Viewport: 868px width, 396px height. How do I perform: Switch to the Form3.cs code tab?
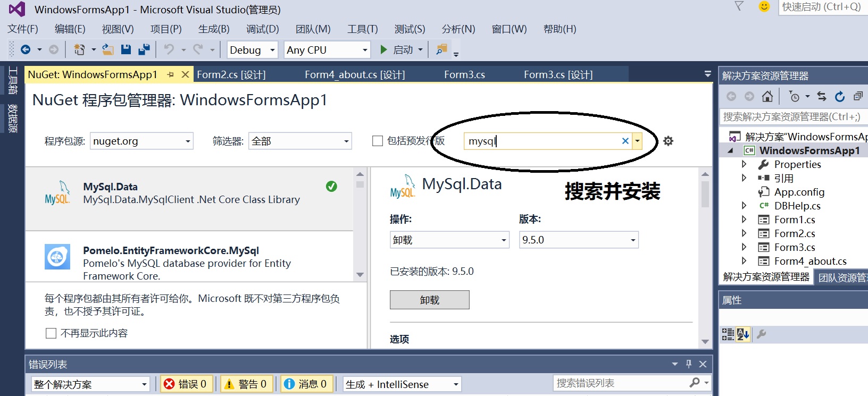(464, 75)
